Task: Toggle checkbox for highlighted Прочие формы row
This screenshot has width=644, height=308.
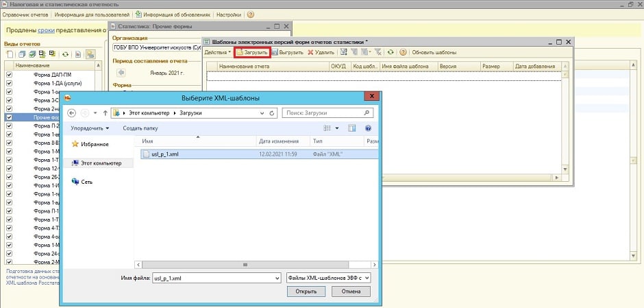Action: (x=9, y=117)
